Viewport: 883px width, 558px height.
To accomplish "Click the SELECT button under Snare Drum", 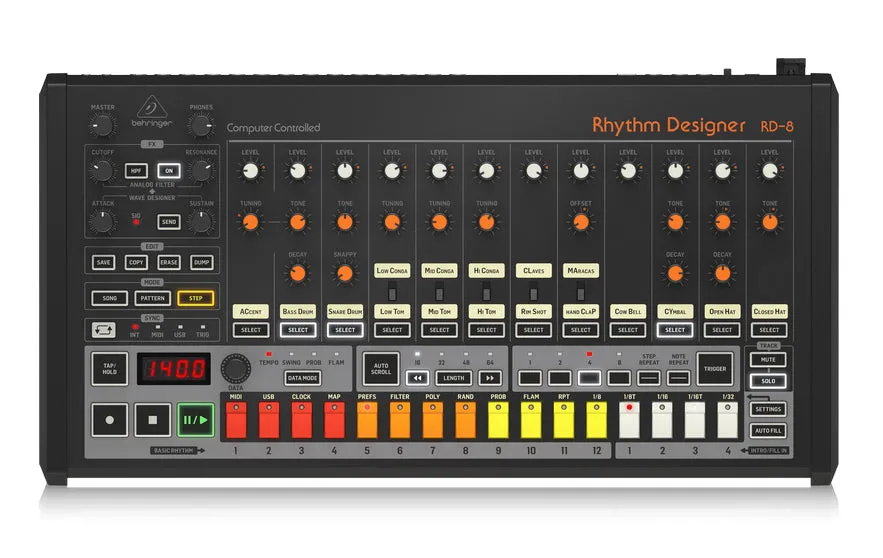I will tap(345, 330).
